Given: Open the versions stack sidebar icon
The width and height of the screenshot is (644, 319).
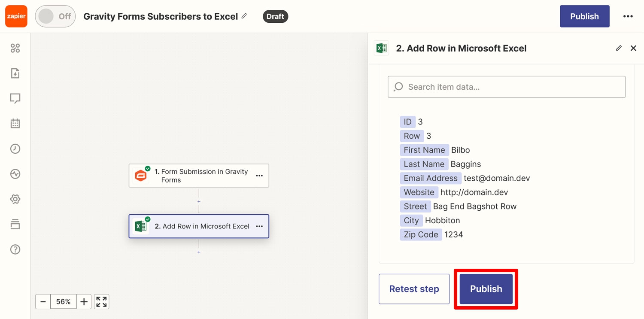Looking at the screenshot, I should pyautogui.click(x=15, y=224).
